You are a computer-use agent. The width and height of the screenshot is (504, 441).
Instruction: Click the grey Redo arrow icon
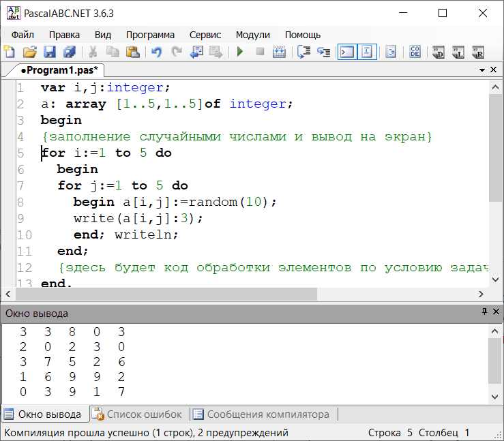click(177, 52)
